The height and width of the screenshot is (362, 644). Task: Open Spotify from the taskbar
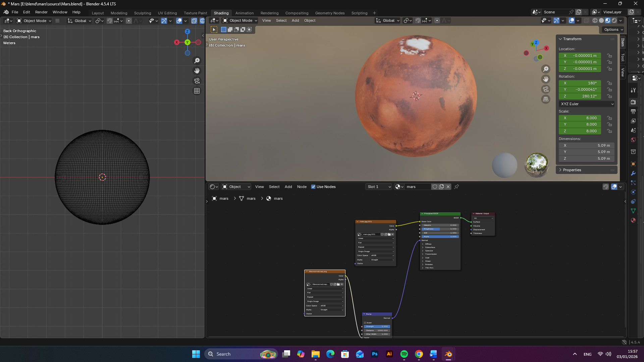pos(404,354)
